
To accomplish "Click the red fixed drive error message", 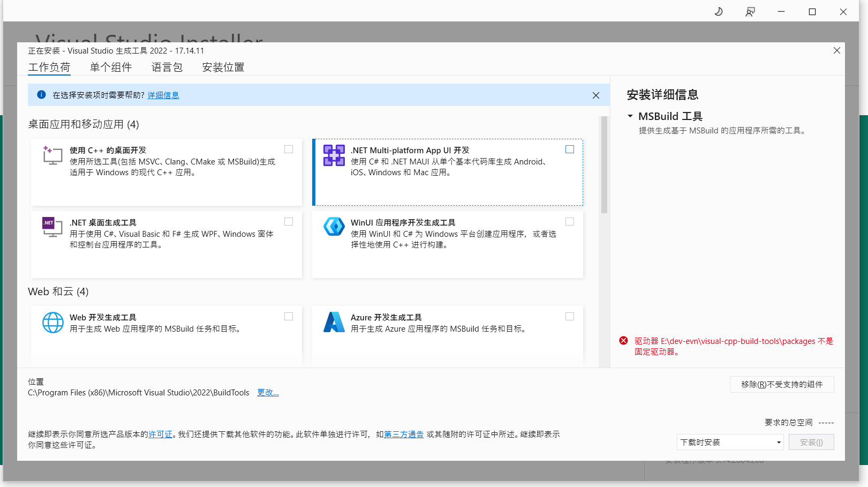I will [x=734, y=347].
